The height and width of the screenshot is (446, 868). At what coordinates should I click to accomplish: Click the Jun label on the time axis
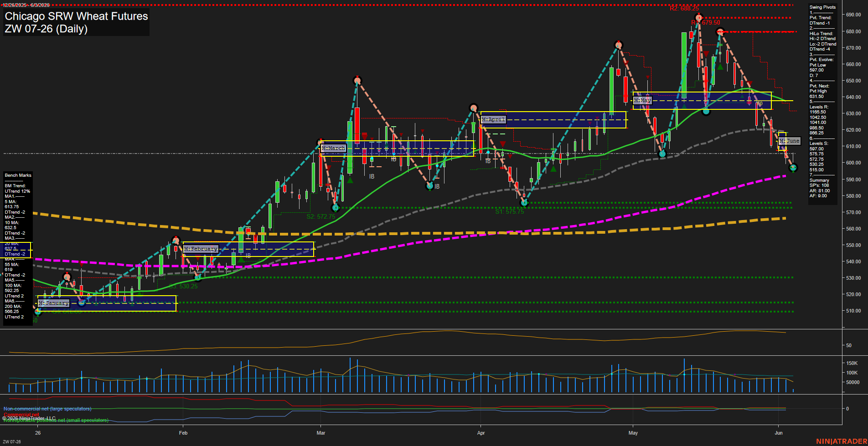[x=779, y=433]
